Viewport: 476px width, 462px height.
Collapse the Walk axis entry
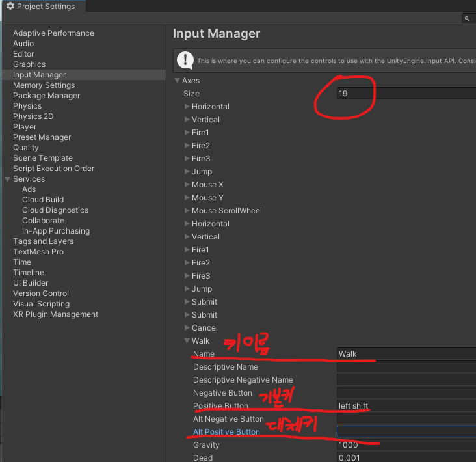(187, 341)
